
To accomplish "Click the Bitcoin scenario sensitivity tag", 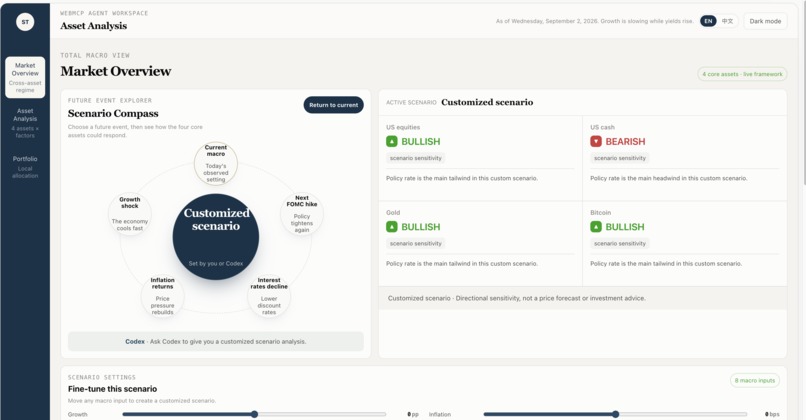I will click(620, 244).
